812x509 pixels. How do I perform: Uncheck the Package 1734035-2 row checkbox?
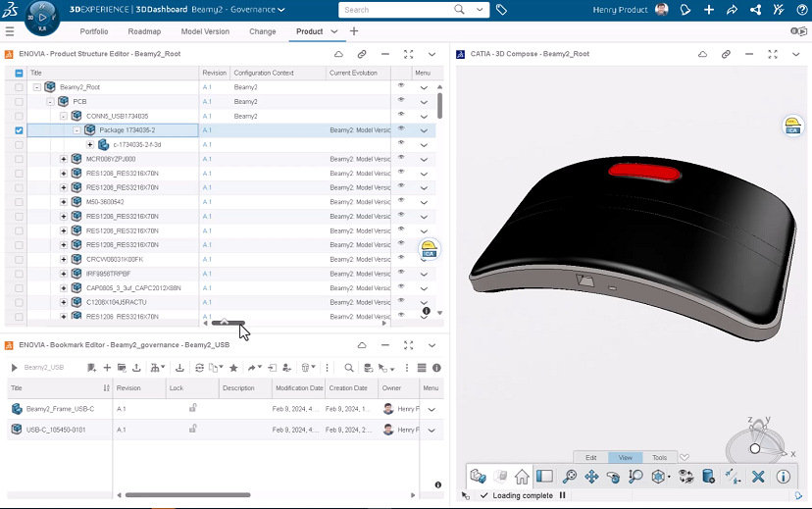19,130
